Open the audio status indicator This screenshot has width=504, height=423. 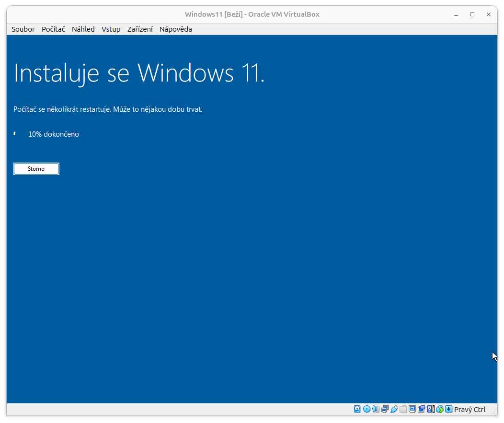375,409
